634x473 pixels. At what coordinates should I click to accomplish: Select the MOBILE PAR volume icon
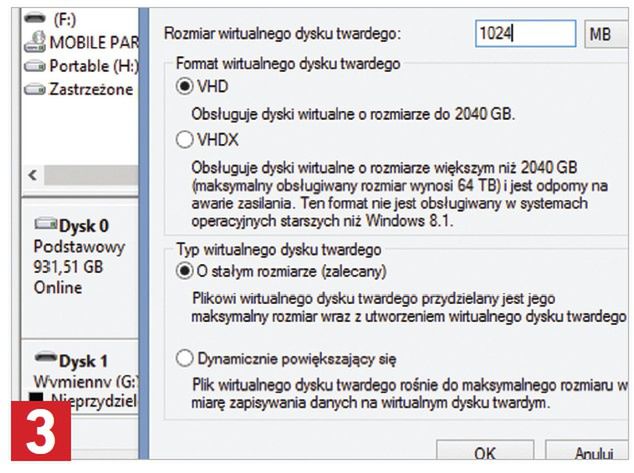(x=34, y=41)
